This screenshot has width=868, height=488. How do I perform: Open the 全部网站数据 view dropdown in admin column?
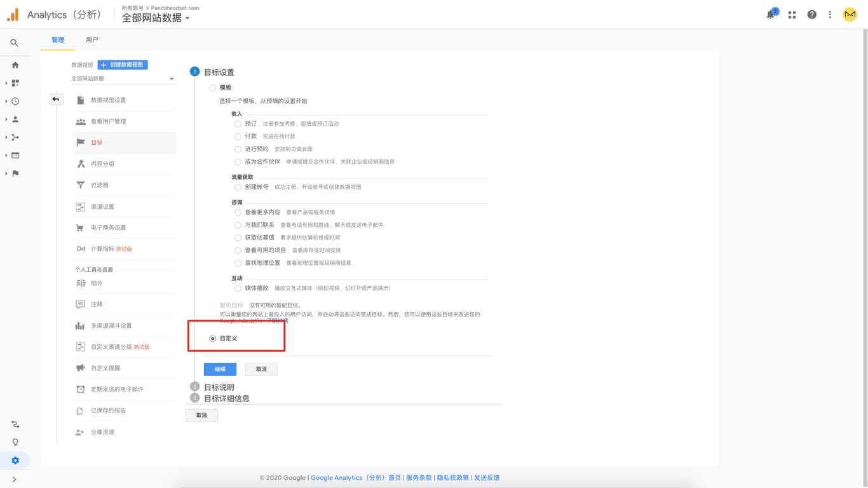pos(123,79)
